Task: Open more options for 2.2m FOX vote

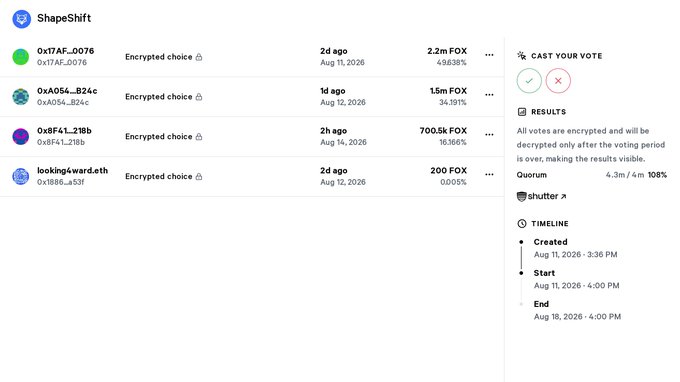Action: point(489,55)
